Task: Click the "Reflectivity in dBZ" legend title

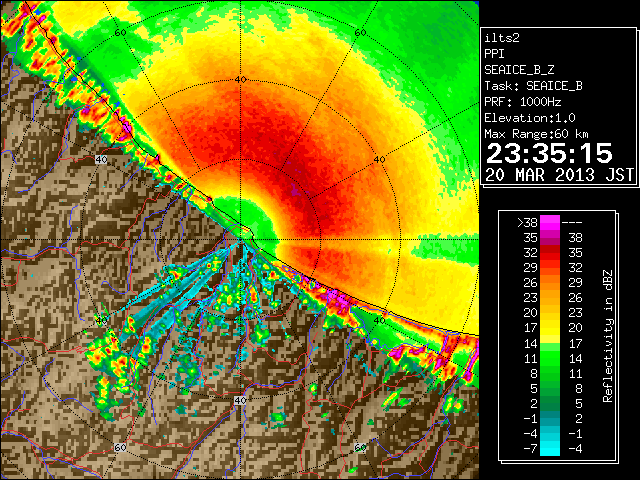Action: [608, 336]
